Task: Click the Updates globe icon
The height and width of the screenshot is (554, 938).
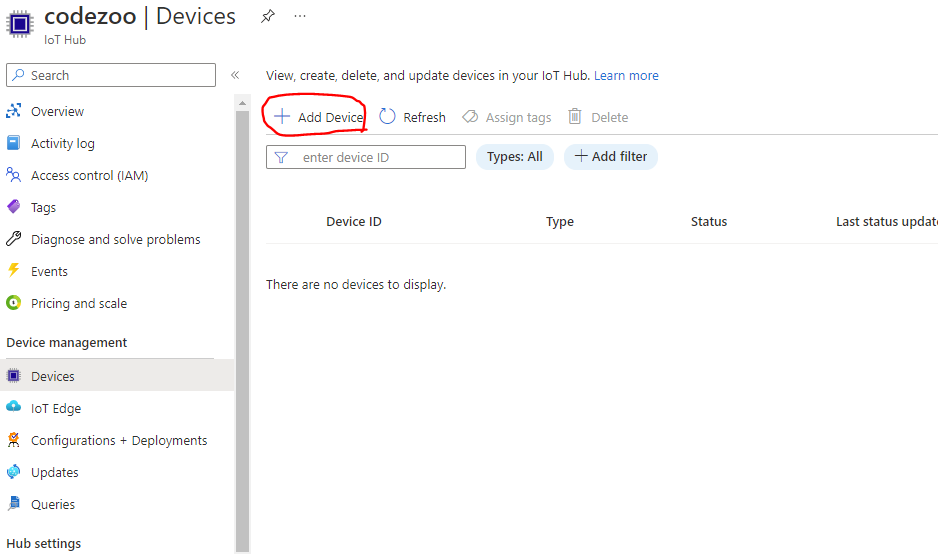Action: [x=13, y=471]
